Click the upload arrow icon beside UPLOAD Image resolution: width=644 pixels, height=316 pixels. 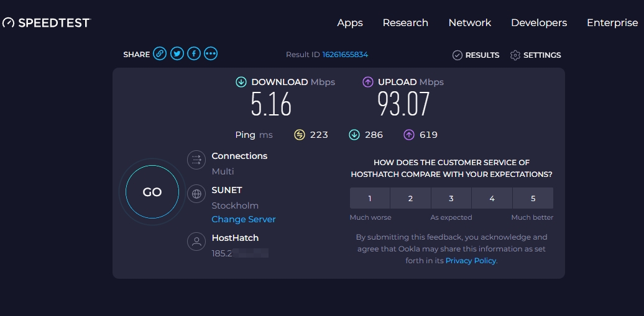point(367,82)
